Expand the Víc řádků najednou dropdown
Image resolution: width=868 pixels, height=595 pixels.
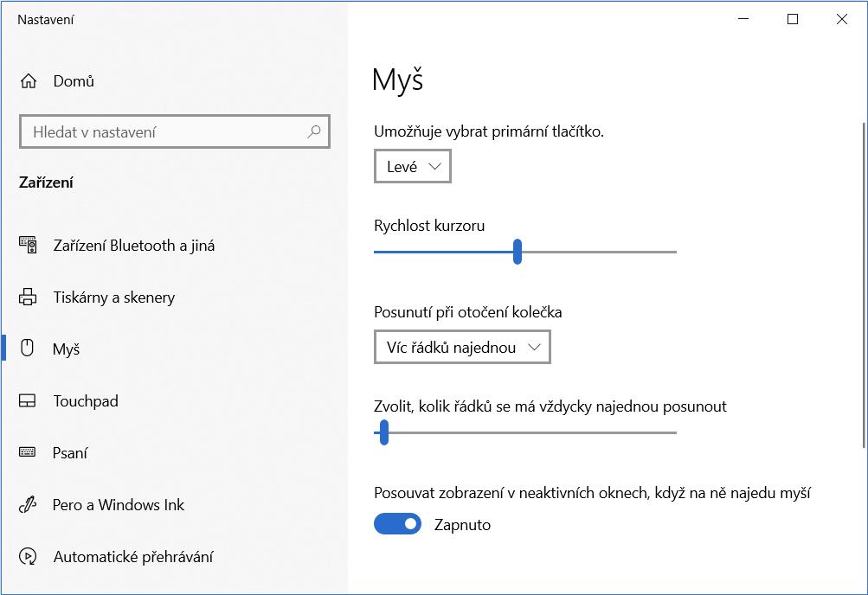462,347
